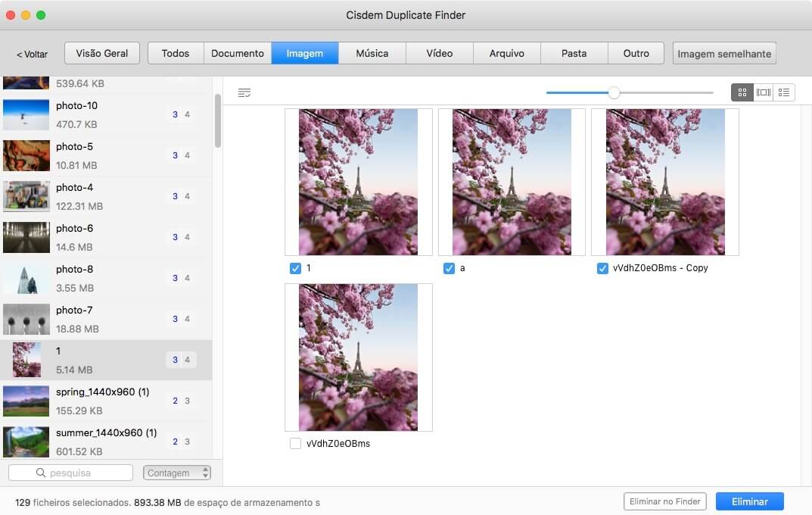The height and width of the screenshot is (515, 812).
Task: Switch to list view mode
Action: point(784,92)
